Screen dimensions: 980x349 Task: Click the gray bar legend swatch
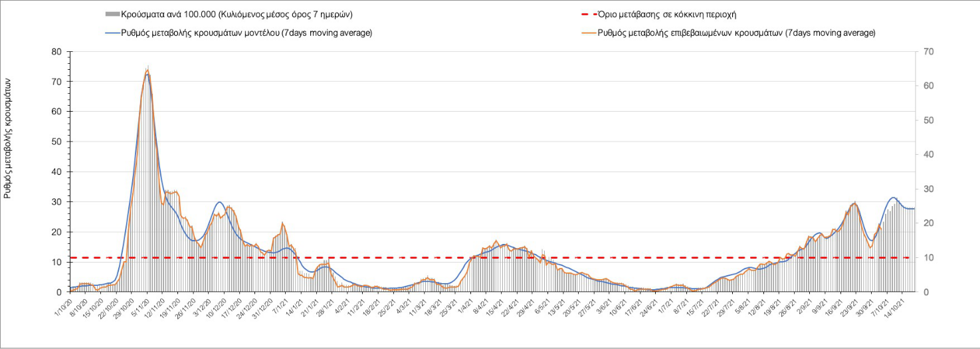point(113,14)
